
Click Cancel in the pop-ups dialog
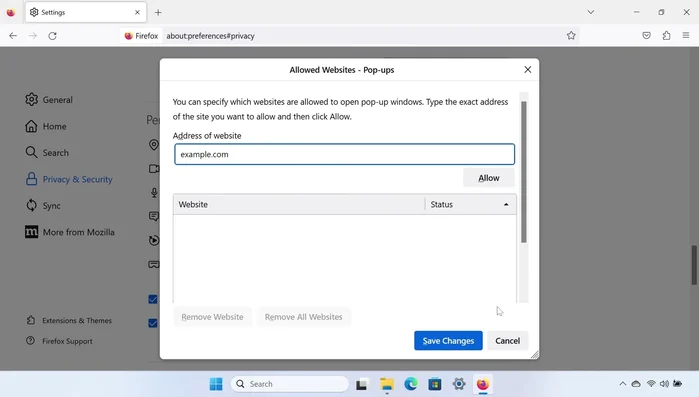coord(507,340)
